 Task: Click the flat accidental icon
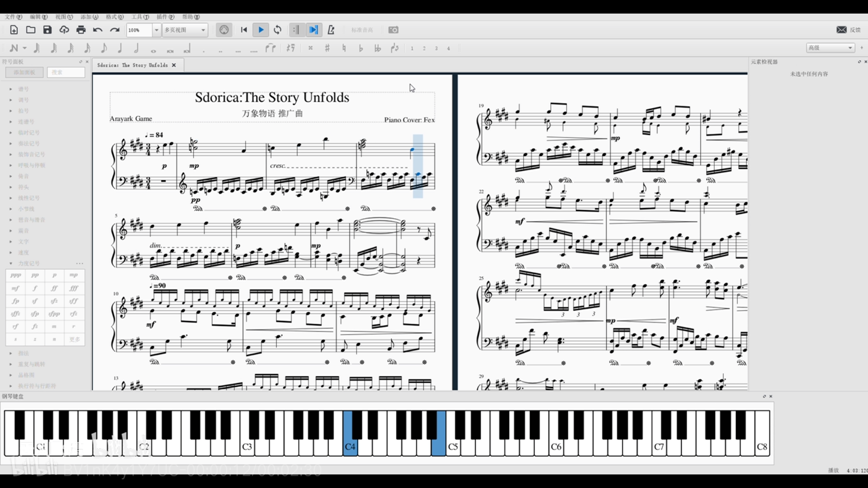pyautogui.click(x=361, y=48)
